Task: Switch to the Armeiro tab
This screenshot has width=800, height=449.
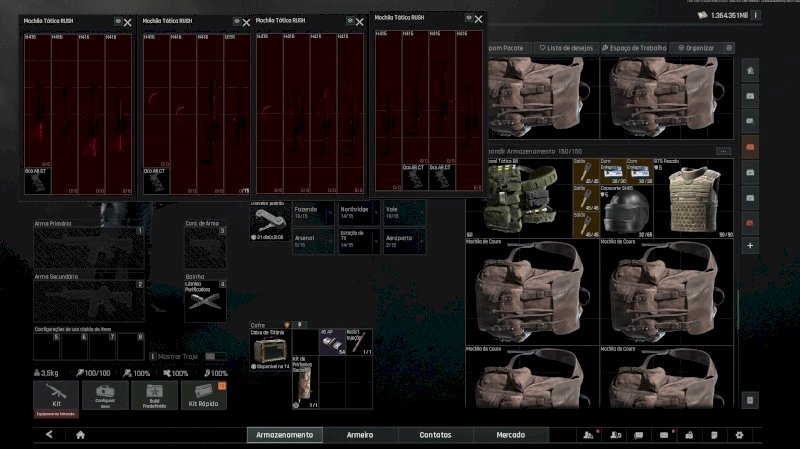Action: [x=359, y=435]
